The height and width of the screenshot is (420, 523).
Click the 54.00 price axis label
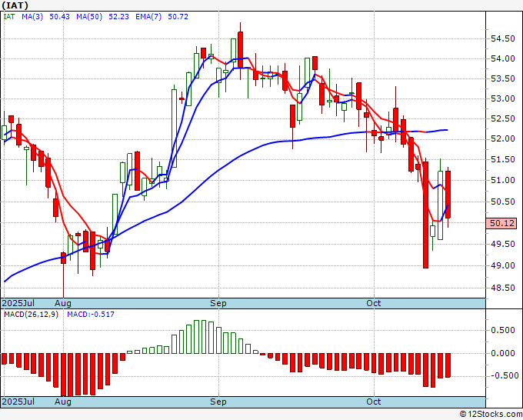point(503,58)
